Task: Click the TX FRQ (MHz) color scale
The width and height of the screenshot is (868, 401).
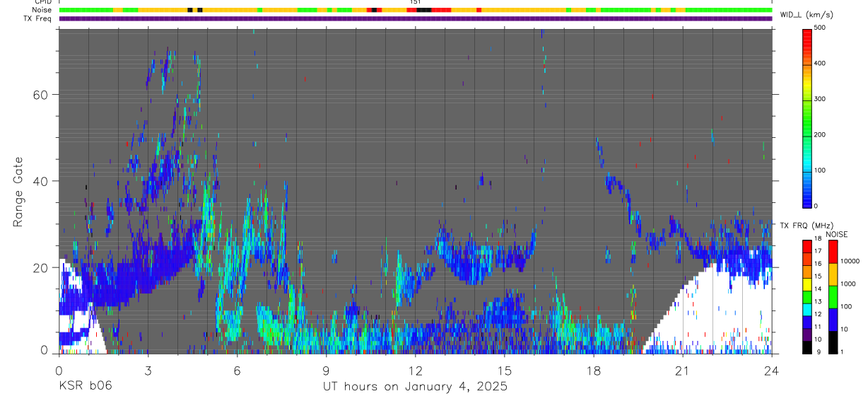Action: pyautogui.click(x=807, y=296)
